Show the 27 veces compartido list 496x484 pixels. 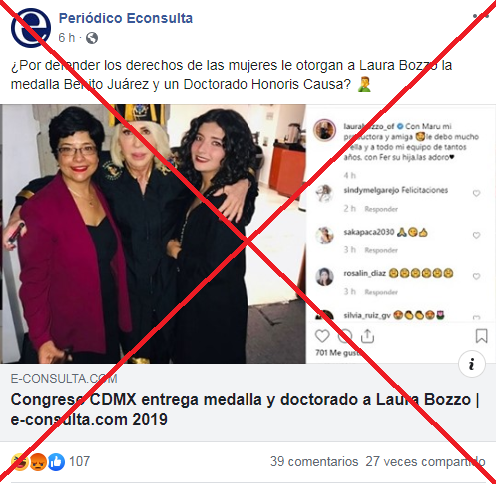click(425, 462)
